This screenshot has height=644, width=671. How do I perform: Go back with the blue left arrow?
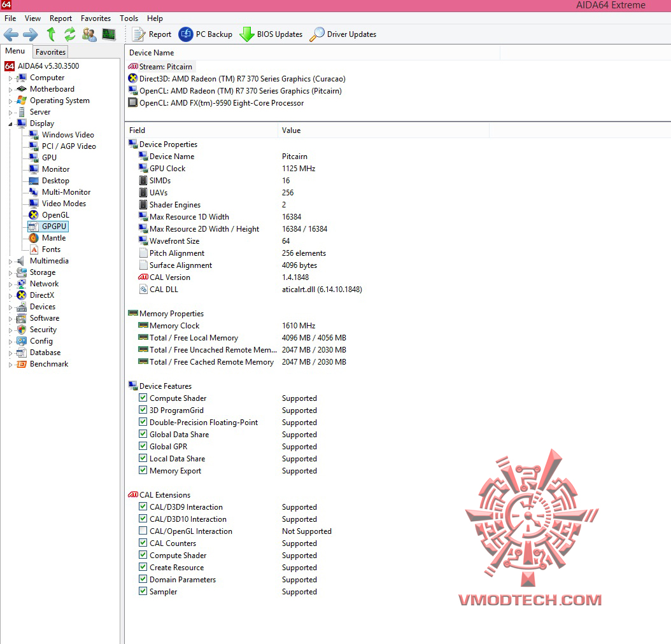click(11, 34)
